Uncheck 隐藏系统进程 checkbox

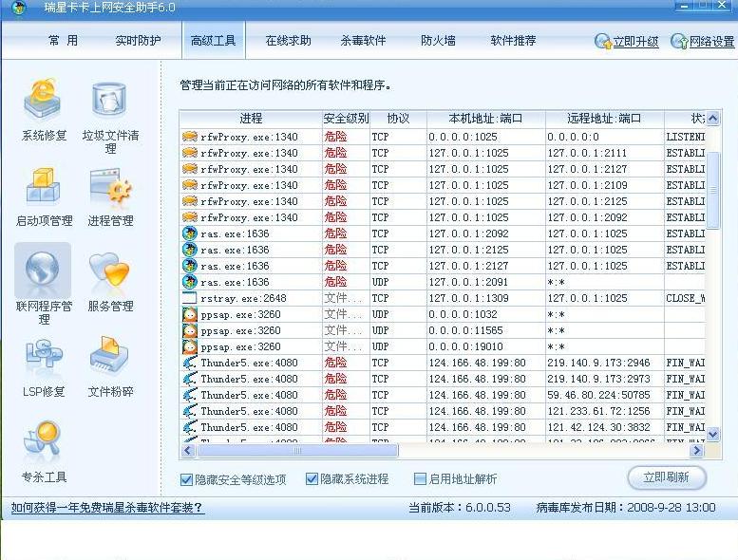click(312, 478)
